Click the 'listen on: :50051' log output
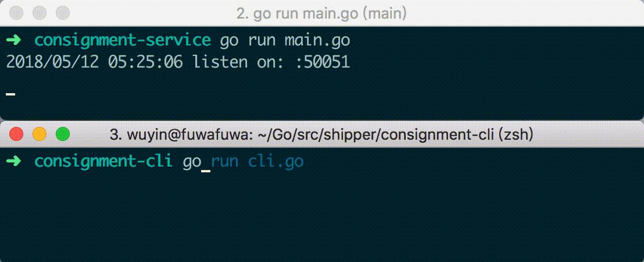The width and height of the screenshot is (644, 262). [271, 62]
